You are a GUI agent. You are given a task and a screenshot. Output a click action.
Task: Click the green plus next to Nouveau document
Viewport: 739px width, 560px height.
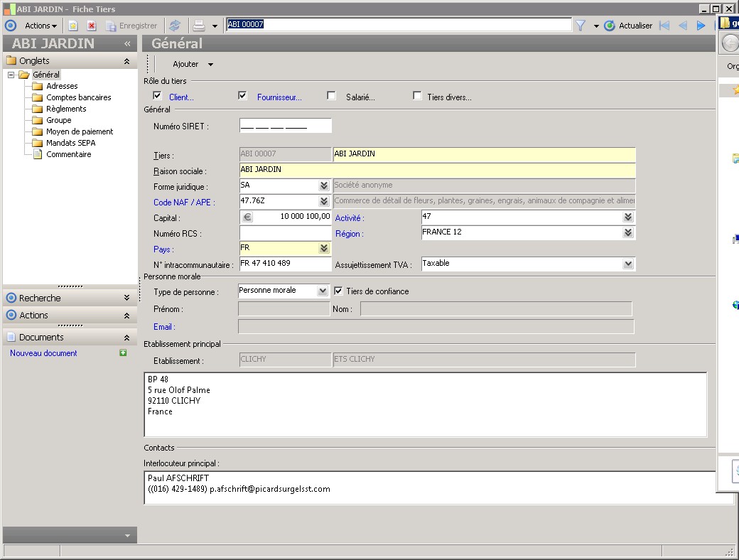pos(123,353)
